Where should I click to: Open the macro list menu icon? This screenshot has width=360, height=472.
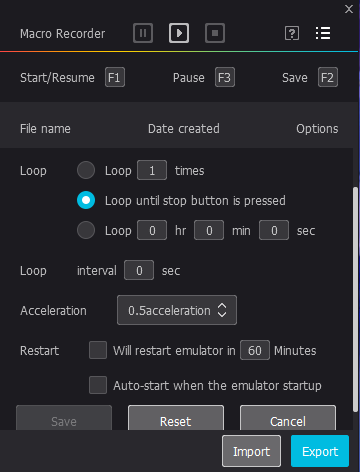point(323,33)
